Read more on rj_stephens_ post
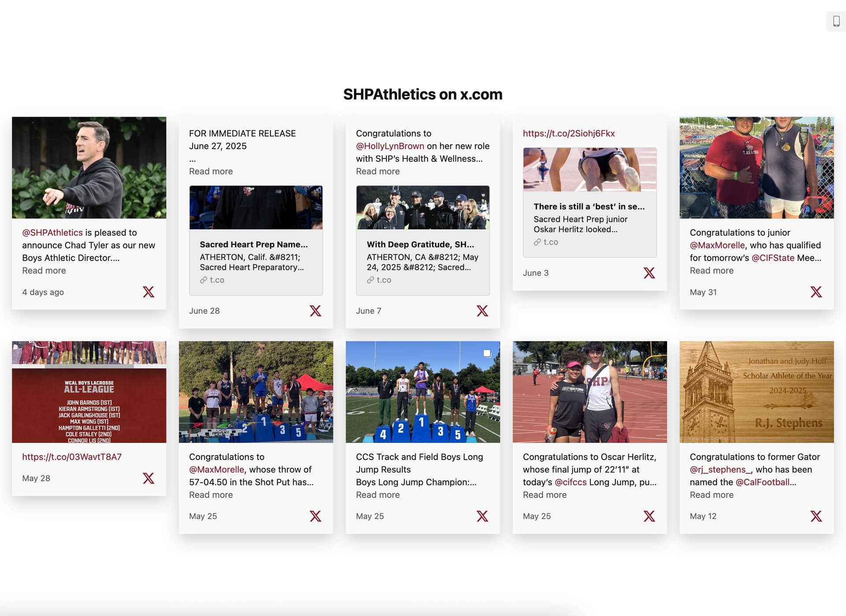 [712, 494]
